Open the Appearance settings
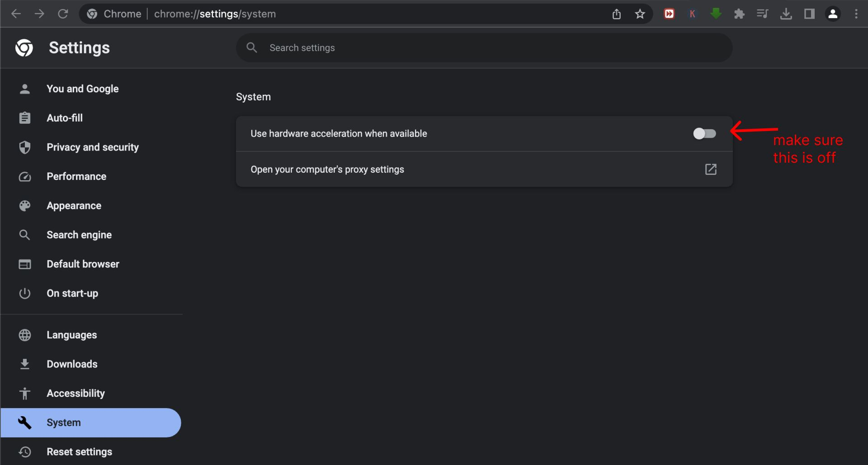This screenshot has width=868, height=465. tap(74, 205)
